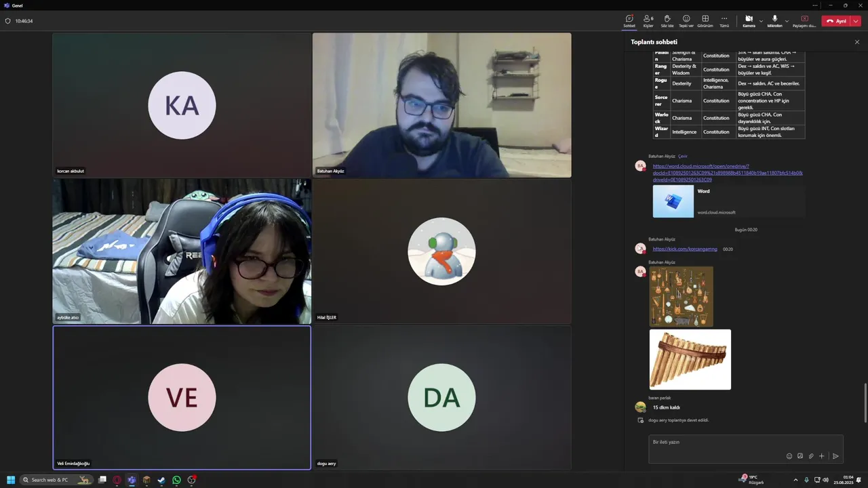868x488 pixels.
Task: Open the notification center icon
Action: pyautogui.click(x=859, y=480)
